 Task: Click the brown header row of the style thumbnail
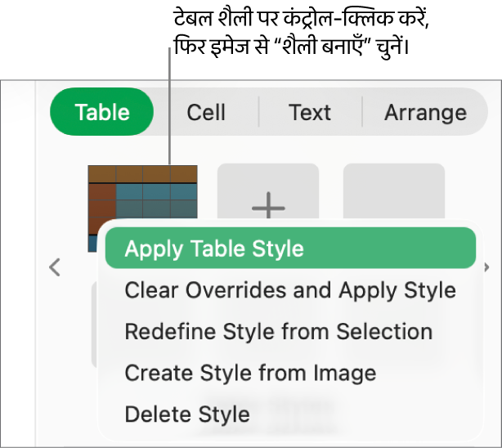pyautogui.click(x=143, y=173)
